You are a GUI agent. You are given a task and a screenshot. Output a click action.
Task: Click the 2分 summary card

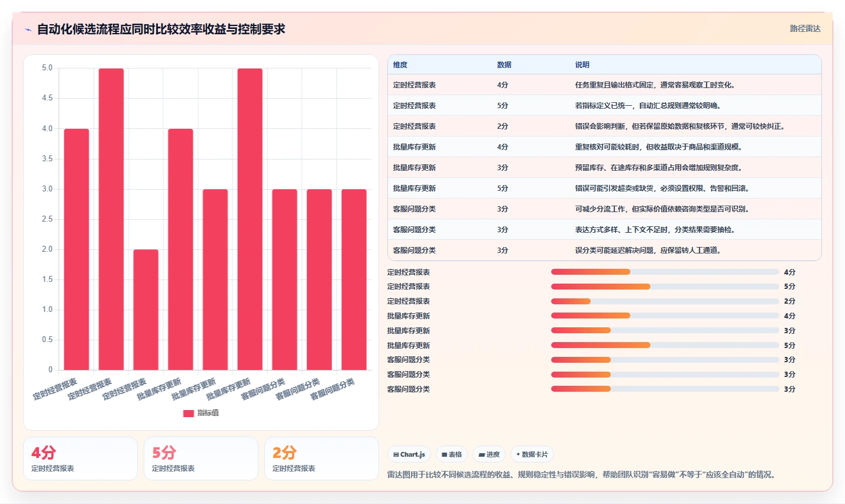[x=322, y=459]
